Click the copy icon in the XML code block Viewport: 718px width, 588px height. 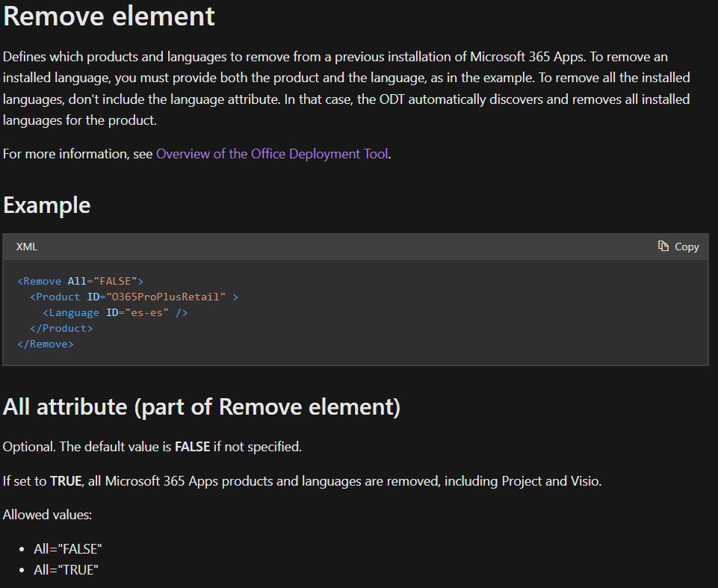(x=663, y=247)
